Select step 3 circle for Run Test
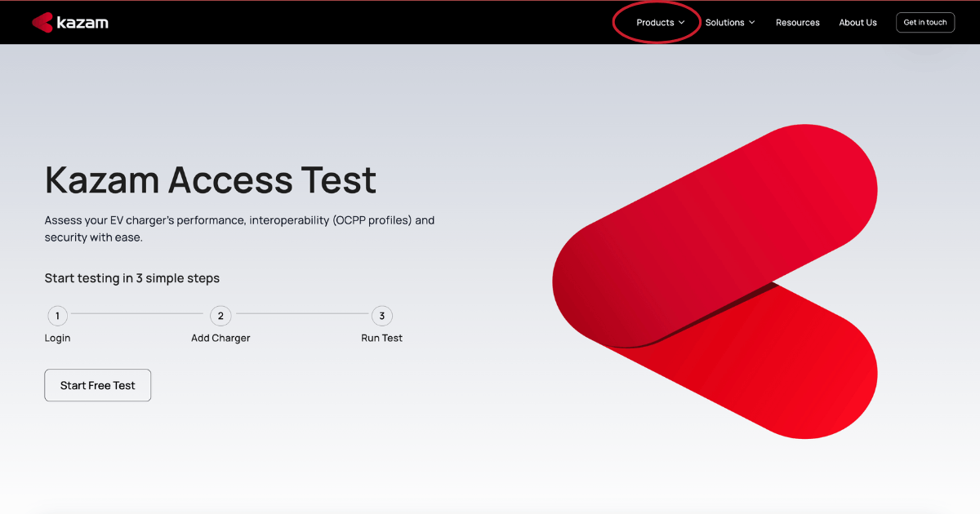Viewport: 980px width, 514px height. point(381,316)
